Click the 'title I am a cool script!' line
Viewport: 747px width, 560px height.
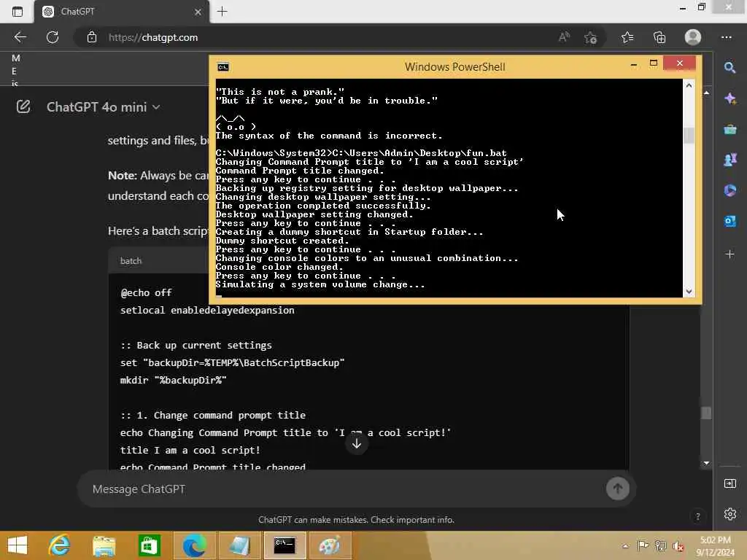pos(190,450)
